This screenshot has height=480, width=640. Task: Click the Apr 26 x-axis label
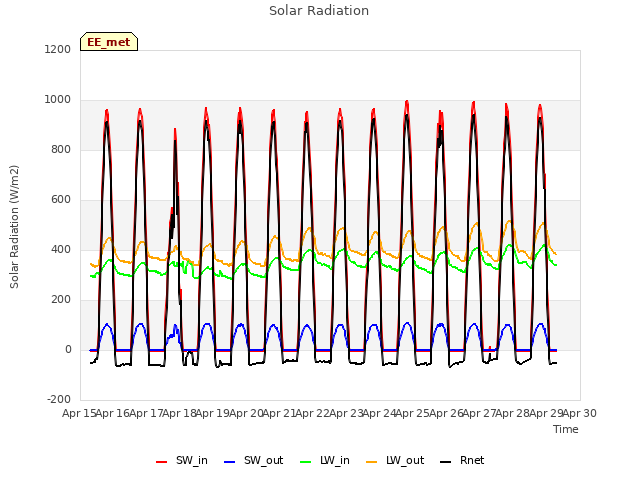[446, 413]
